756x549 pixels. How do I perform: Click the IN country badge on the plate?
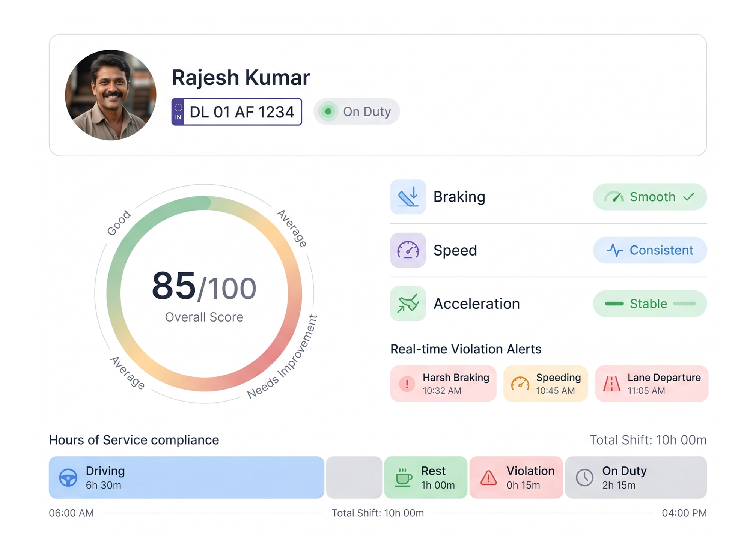coord(178,112)
